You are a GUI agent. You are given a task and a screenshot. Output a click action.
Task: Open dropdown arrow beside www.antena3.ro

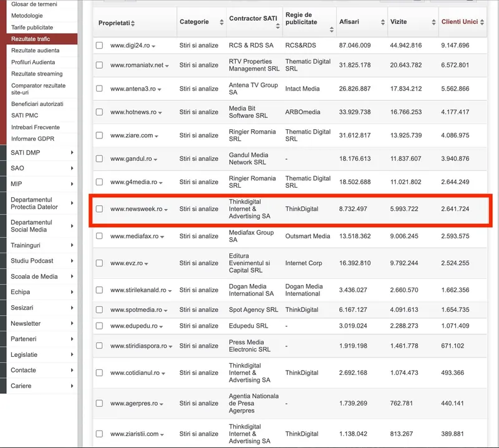coord(160,89)
